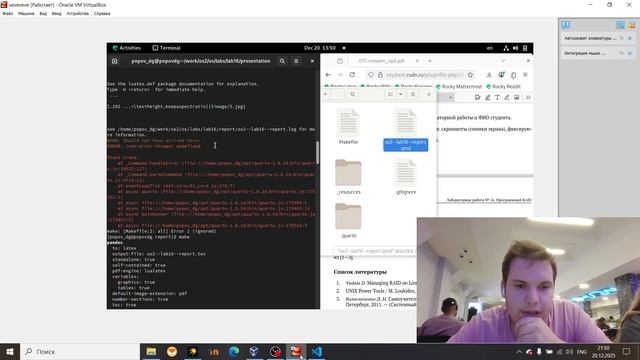This screenshot has width=640, height=360.
Task: Select the _resources folder
Action: (348, 177)
